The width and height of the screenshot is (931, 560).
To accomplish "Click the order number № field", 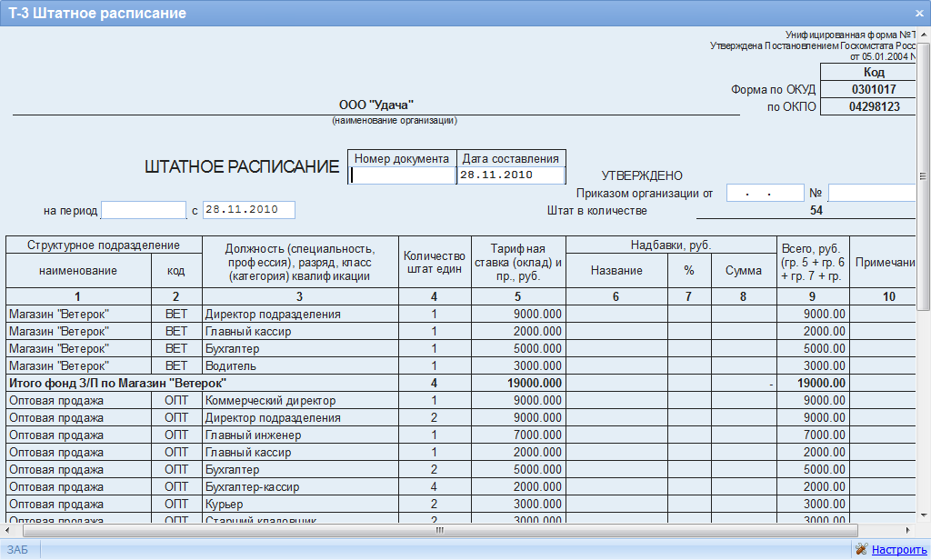I will tap(871, 194).
